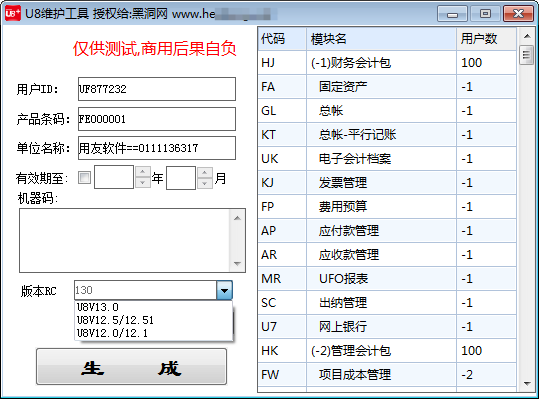
Task: Select U8V12.5/12.51 from version list
Action: [x=153, y=320]
